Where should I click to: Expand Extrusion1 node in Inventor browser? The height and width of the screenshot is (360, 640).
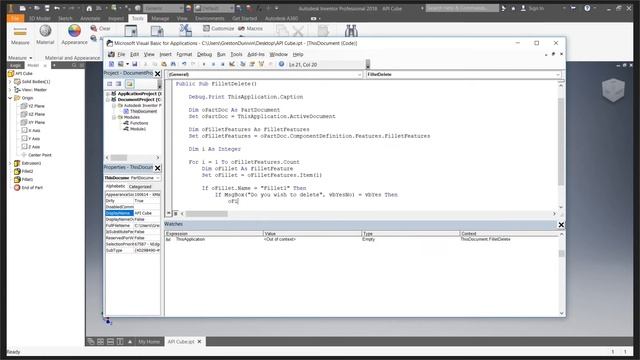click(x=10, y=163)
